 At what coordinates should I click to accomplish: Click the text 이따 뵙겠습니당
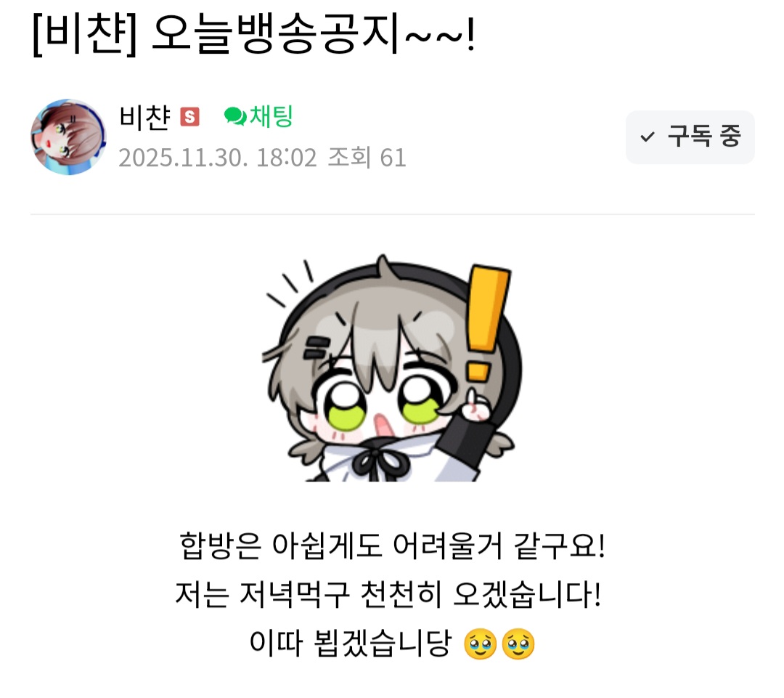click(351, 644)
